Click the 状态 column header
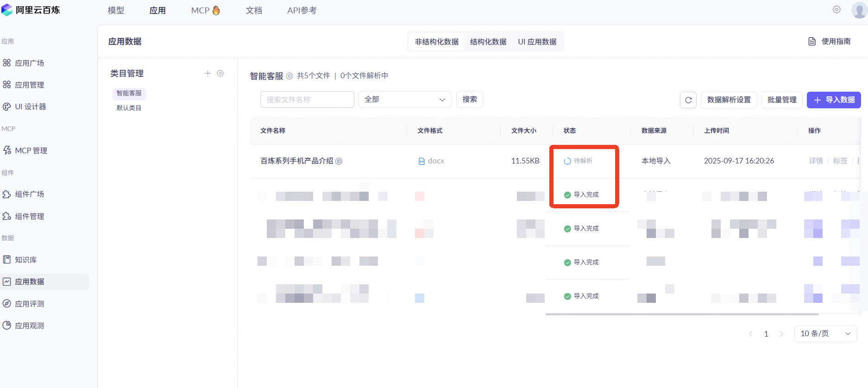 click(x=570, y=131)
